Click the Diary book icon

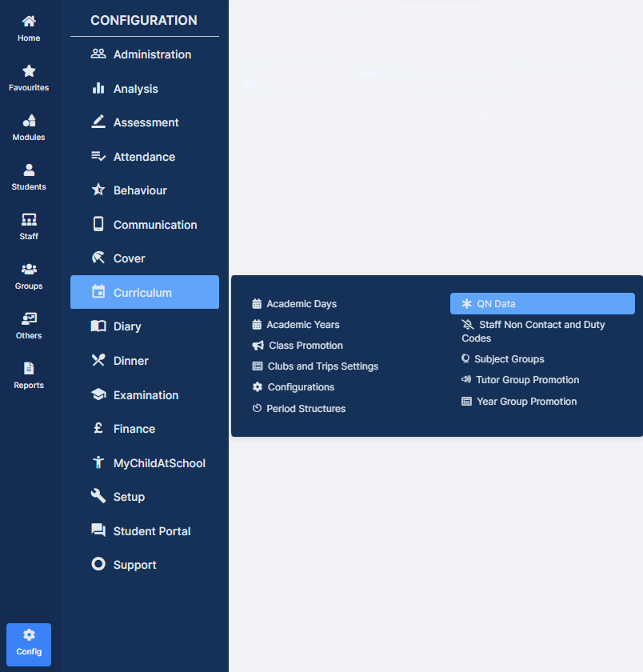(x=98, y=326)
